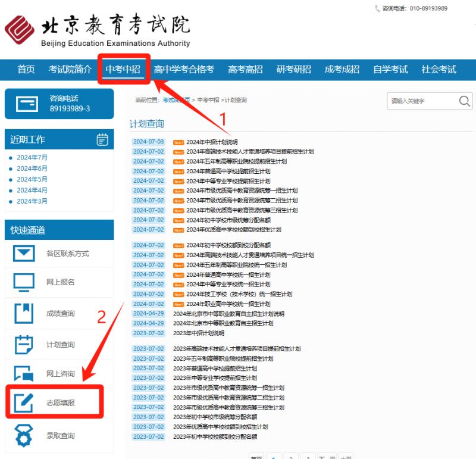The width and height of the screenshot is (476, 459).
Task: Open 2024年3月 recent work link
Action: 32,201
